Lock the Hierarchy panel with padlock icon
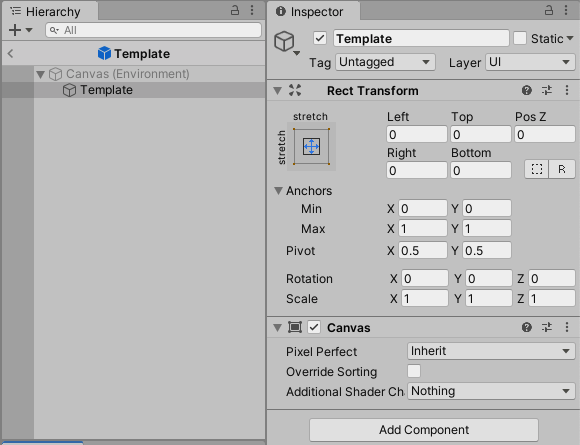 pos(235,10)
